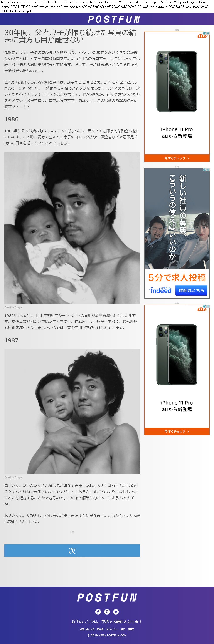Screen dimensions: 214x644
Task: Click the AdChoices info icon on Indeed ad
Action: [204, 170]
